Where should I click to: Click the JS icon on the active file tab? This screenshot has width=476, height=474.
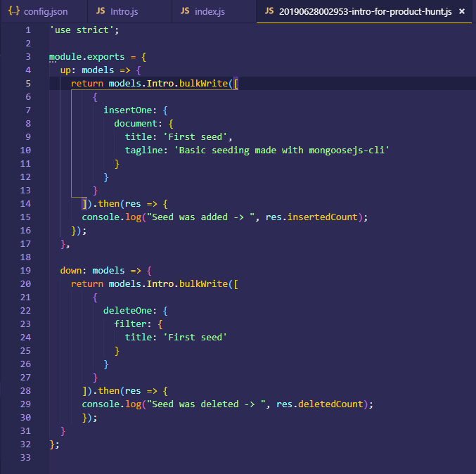pyautogui.click(x=269, y=11)
